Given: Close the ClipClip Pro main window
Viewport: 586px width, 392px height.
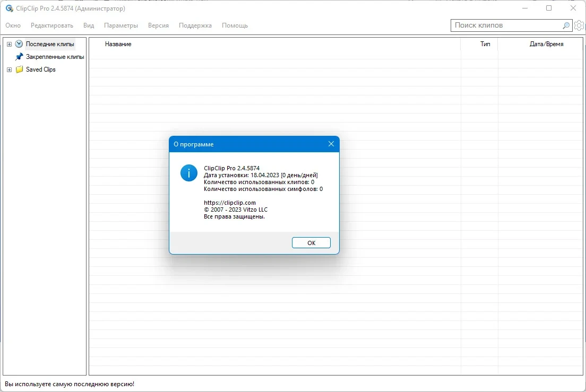Looking at the screenshot, I should (573, 8).
